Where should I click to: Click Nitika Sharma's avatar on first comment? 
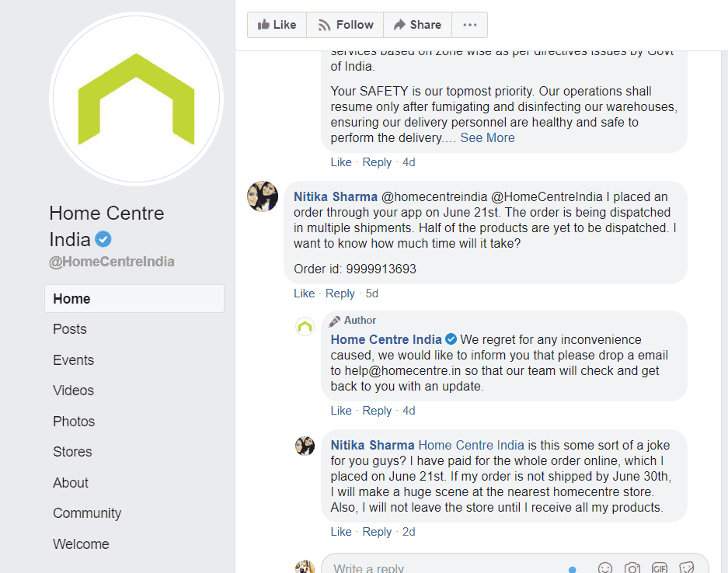point(262,196)
